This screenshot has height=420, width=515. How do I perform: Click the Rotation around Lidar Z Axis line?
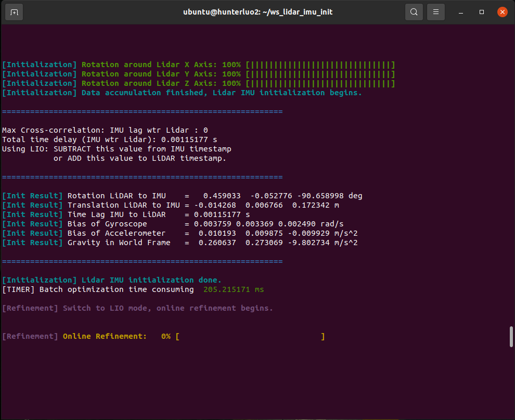click(x=198, y=83)
